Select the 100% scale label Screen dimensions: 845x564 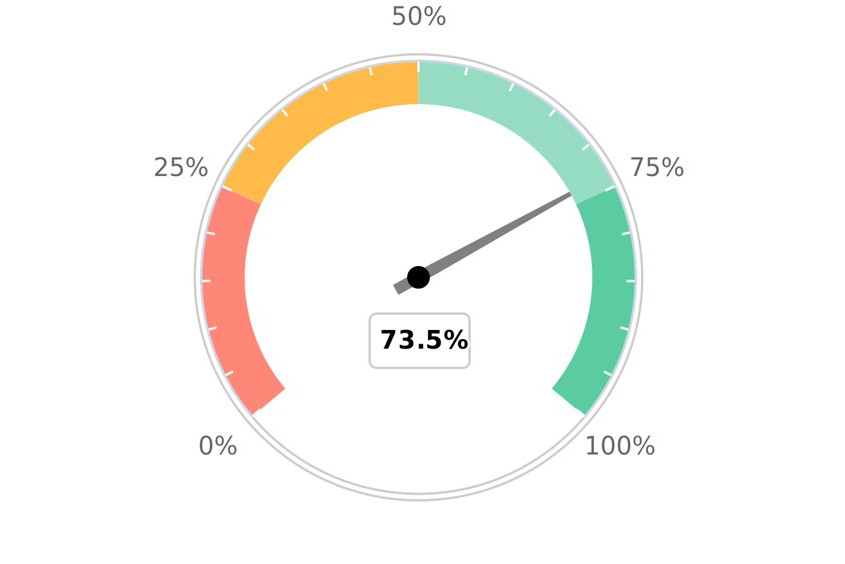620,446
